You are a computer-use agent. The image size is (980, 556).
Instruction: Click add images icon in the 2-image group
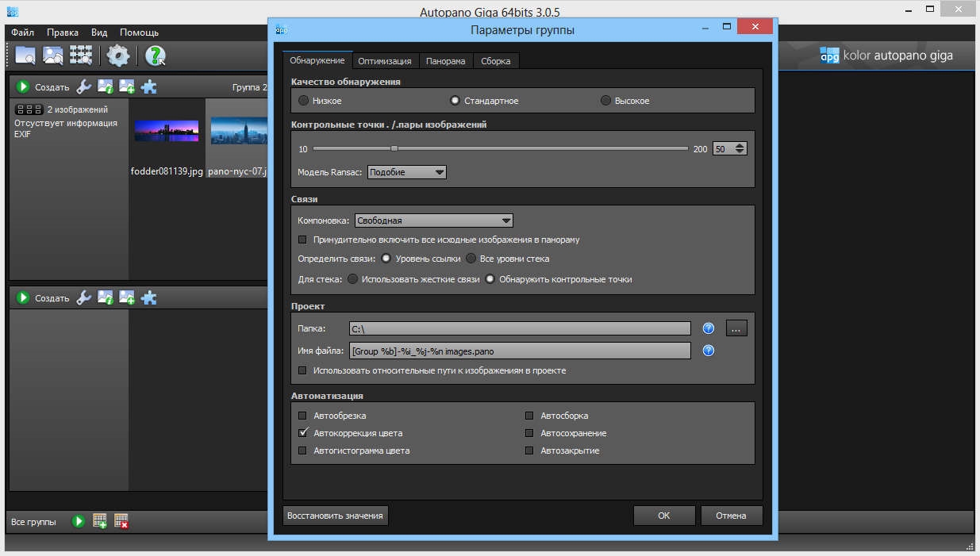coord(127,87)
